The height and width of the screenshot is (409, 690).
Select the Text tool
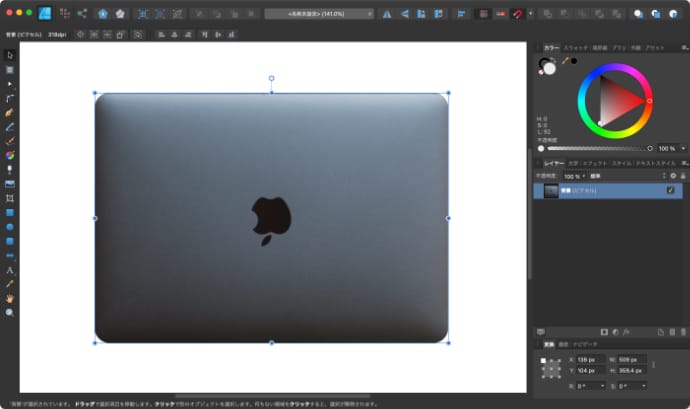tap(10, 270)
